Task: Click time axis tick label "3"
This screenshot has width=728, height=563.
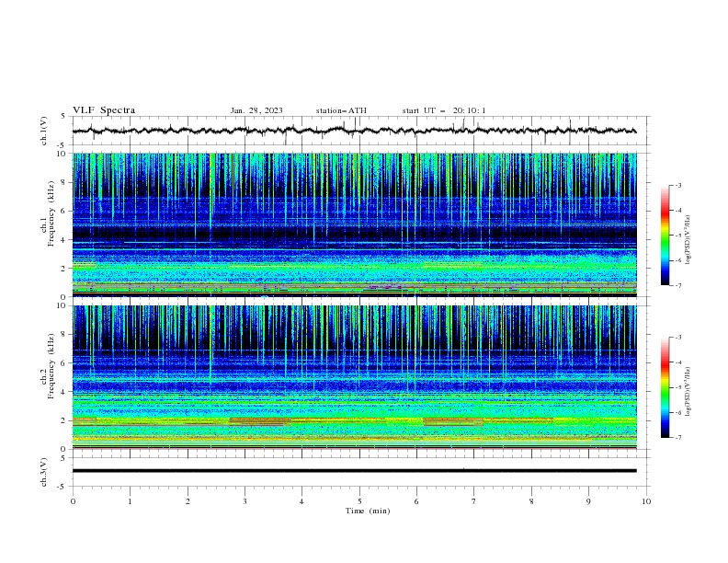Action: click(x=245, y=501)
